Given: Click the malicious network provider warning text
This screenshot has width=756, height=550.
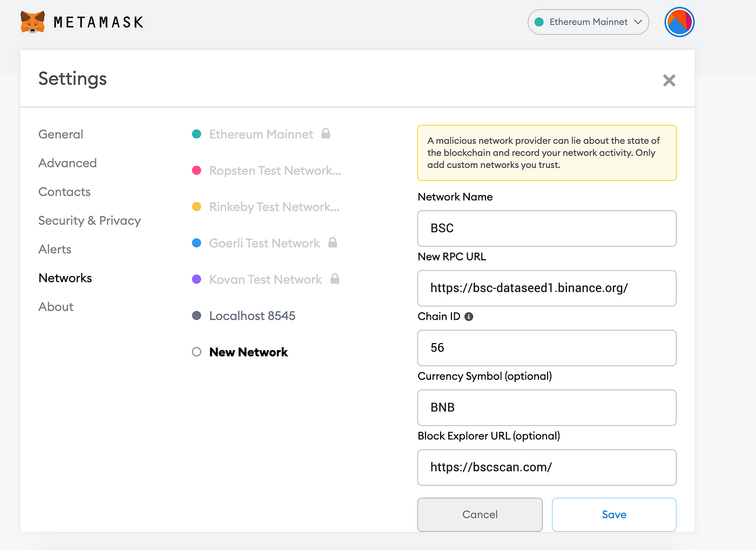Looking at the screenshot, I should click(544, 153).
